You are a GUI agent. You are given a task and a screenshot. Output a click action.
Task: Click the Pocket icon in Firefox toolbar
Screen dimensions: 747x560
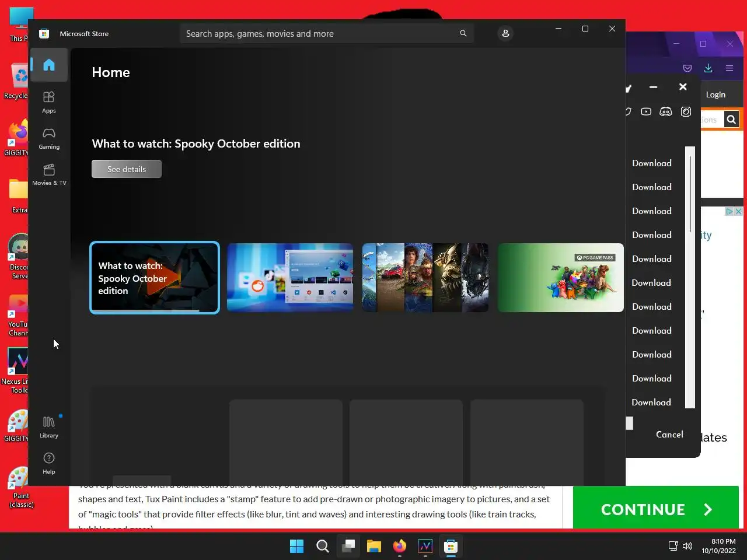(687, 68)
